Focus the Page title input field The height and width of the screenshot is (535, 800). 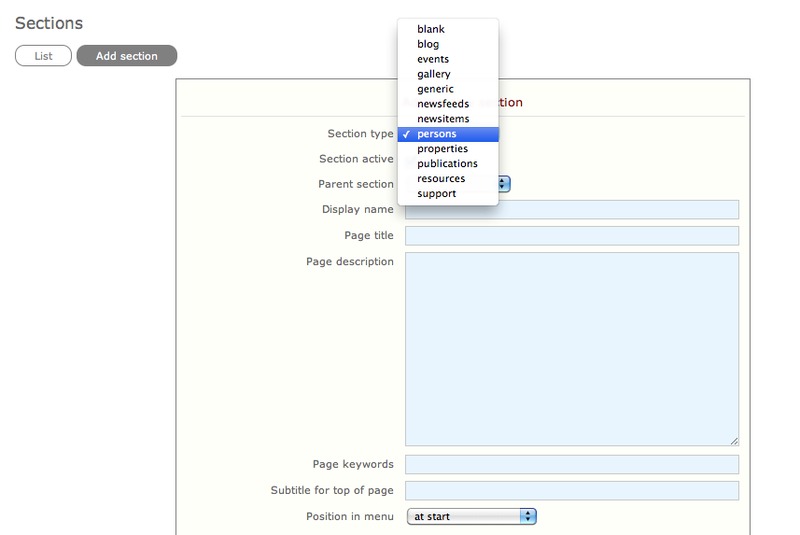coord(571,236)
